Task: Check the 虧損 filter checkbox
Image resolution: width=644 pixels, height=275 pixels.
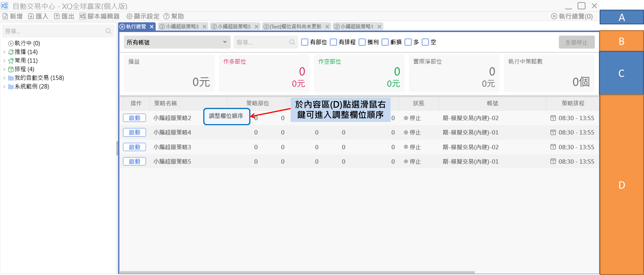Action: click(x=385, y=42)
